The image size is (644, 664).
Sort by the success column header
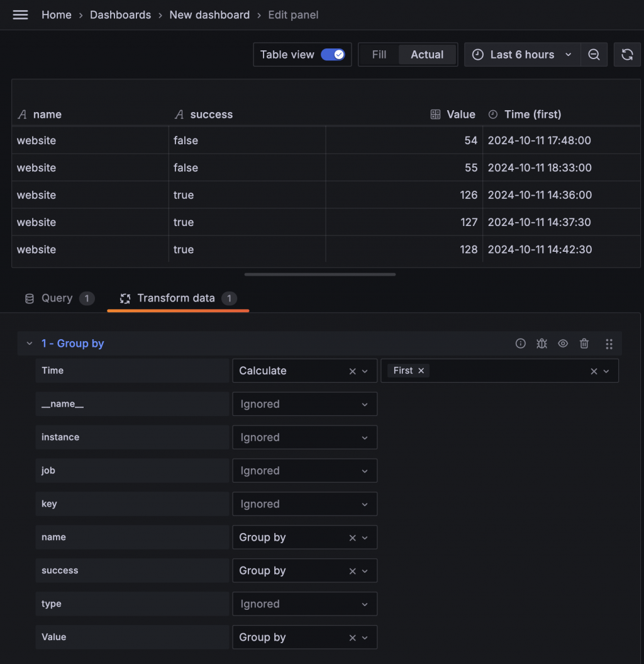click(x=211, y=115)
